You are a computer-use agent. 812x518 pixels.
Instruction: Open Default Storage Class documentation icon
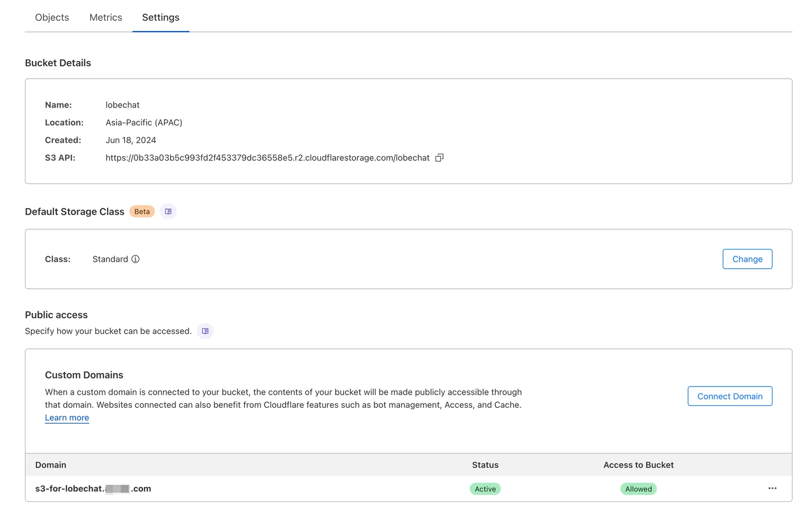[168, 212]
